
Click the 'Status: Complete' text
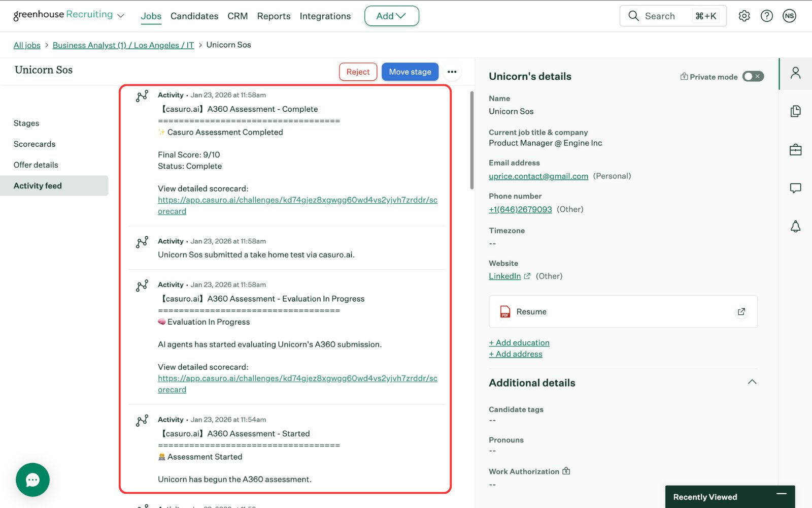(190, 166)
